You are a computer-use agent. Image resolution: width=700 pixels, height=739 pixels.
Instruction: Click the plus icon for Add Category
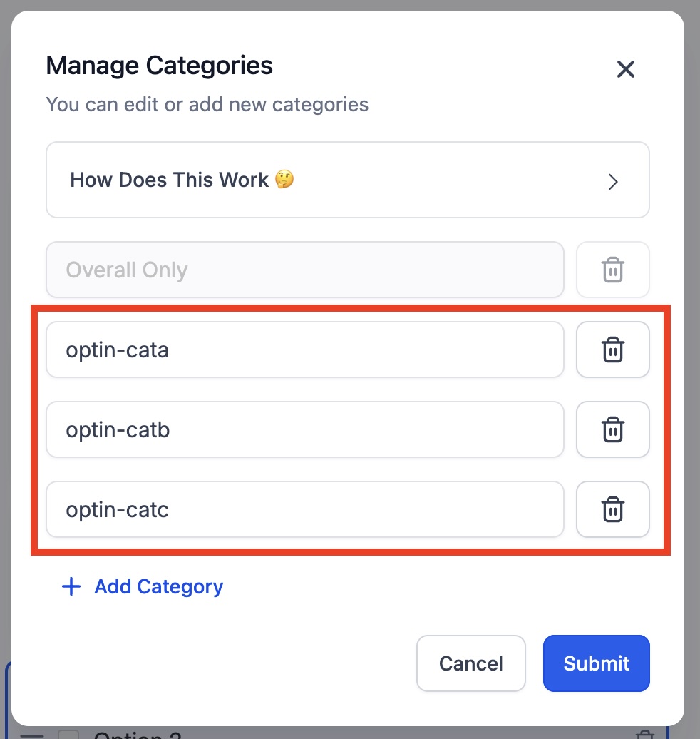(71, 587)
